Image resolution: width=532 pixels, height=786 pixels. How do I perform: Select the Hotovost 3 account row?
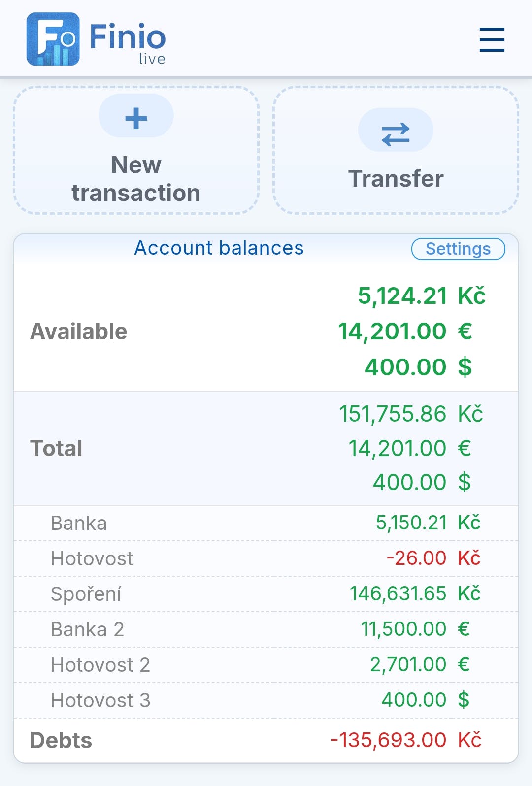pos(266,700)
